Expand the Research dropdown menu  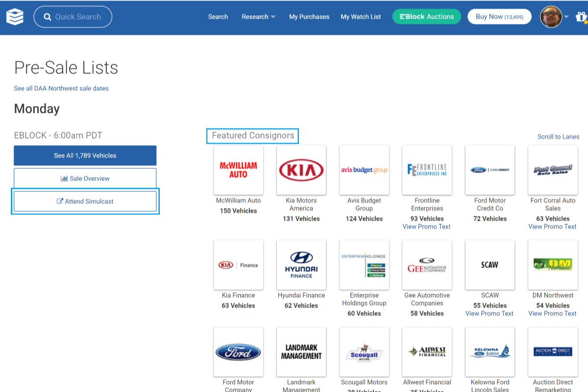coord(258,17)
